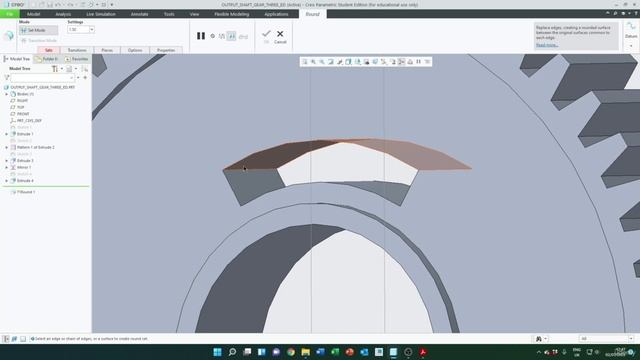
Task: Switch to the Favorites panel tab
Action: tap(76, 59)
